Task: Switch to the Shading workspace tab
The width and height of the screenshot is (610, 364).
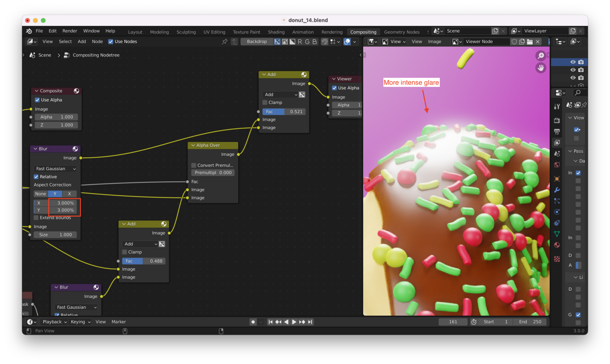Action: coord(276,32)
